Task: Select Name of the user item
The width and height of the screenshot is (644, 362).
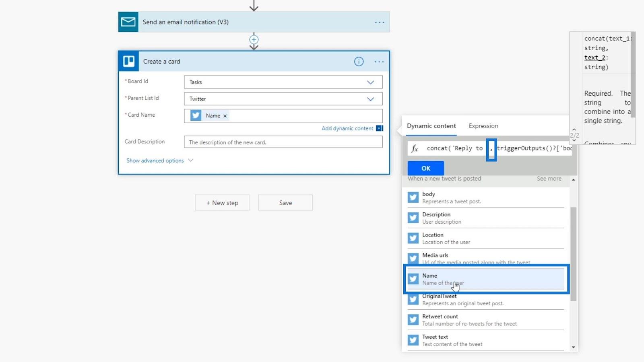Action: (x=486, y=279)
